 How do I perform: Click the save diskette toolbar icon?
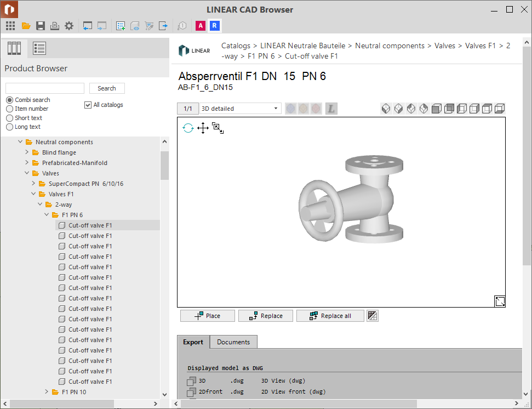click(41, 26)
